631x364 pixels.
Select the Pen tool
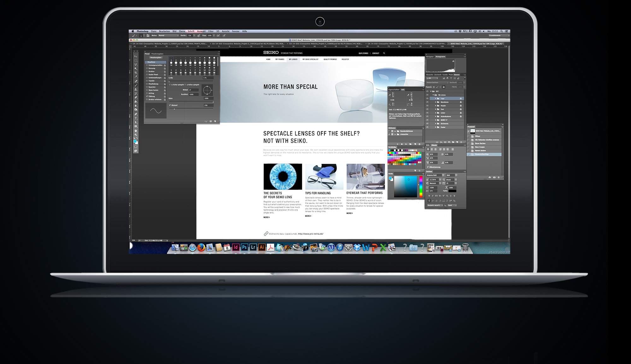(136, 114)
